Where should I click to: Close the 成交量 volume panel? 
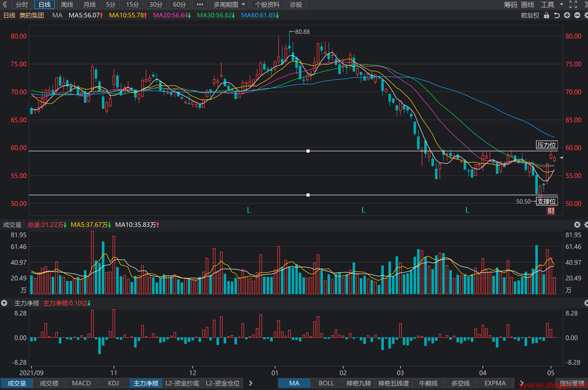(x=577, y=225)
